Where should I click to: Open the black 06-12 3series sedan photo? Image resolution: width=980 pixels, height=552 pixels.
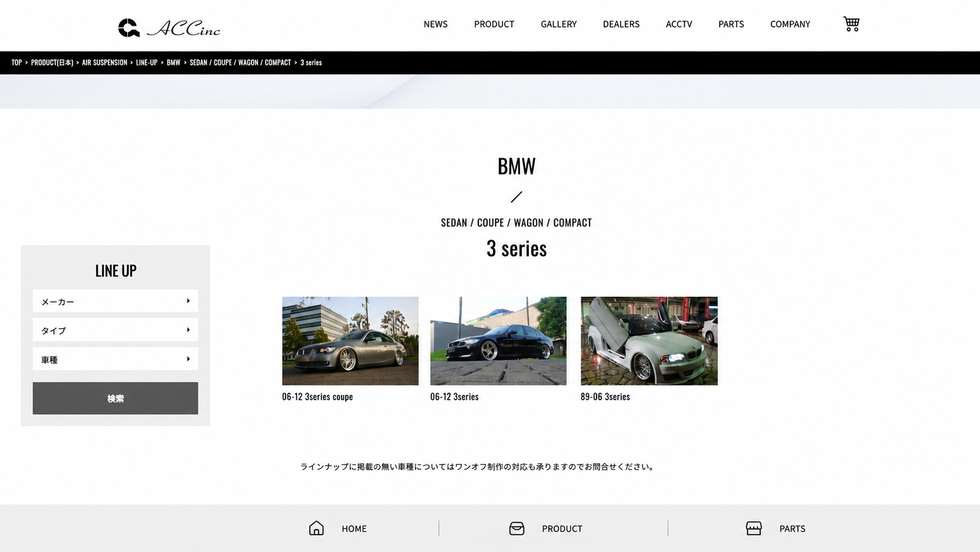(498, 341)
